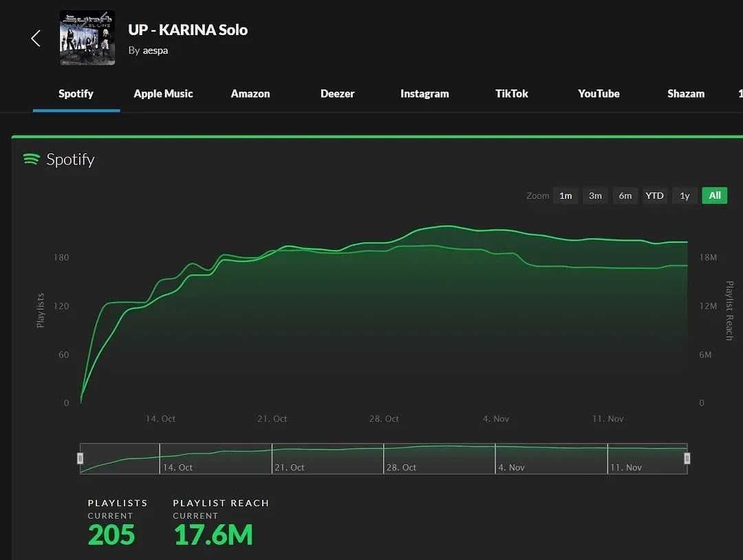
Task: Switch to the Apple Music tab
Action: 163,94
